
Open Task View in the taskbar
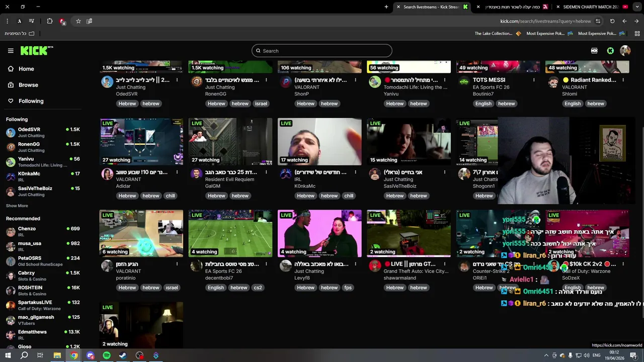click(40, 355)
